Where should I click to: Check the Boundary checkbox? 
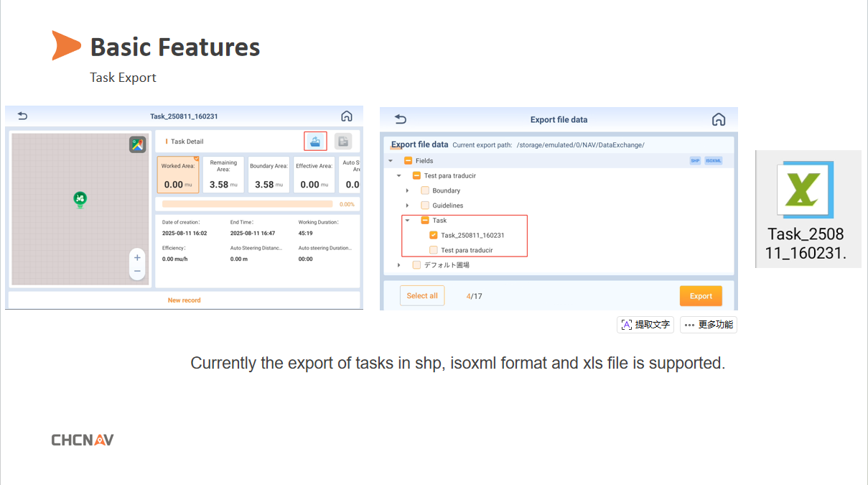pos(425,191)
